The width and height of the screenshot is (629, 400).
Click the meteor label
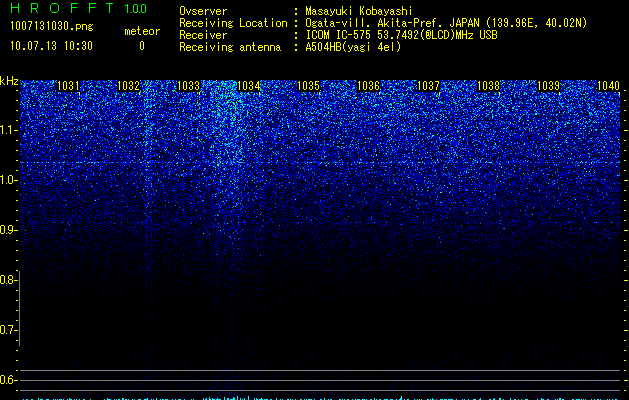point(142,31)
